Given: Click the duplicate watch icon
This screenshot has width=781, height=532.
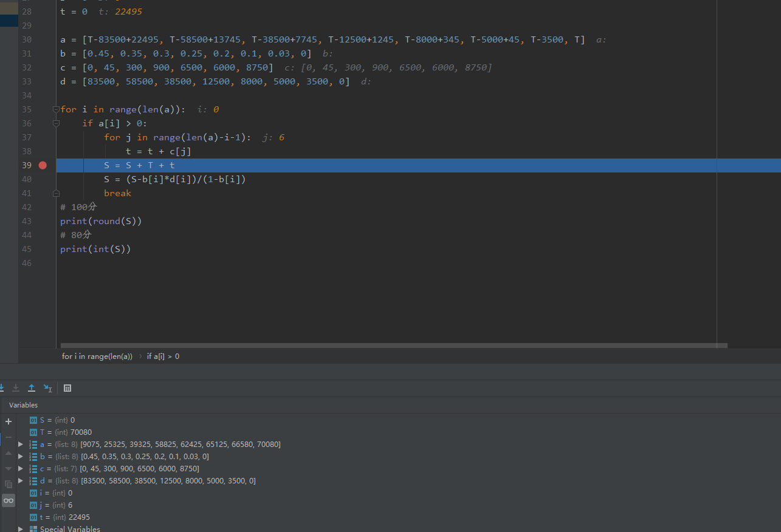Looking at the screenshot, I should (x=9, y=485).
